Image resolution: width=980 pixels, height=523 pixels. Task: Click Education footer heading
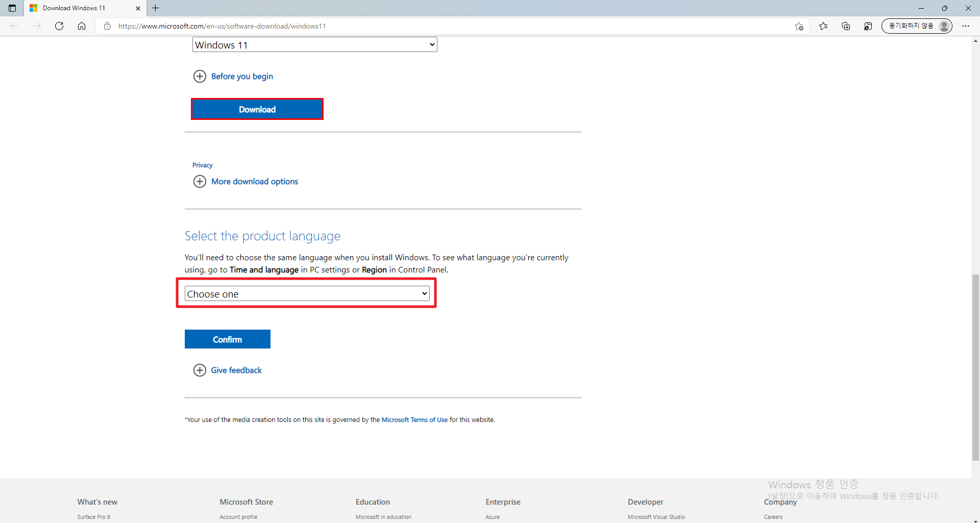coord(373,502)
